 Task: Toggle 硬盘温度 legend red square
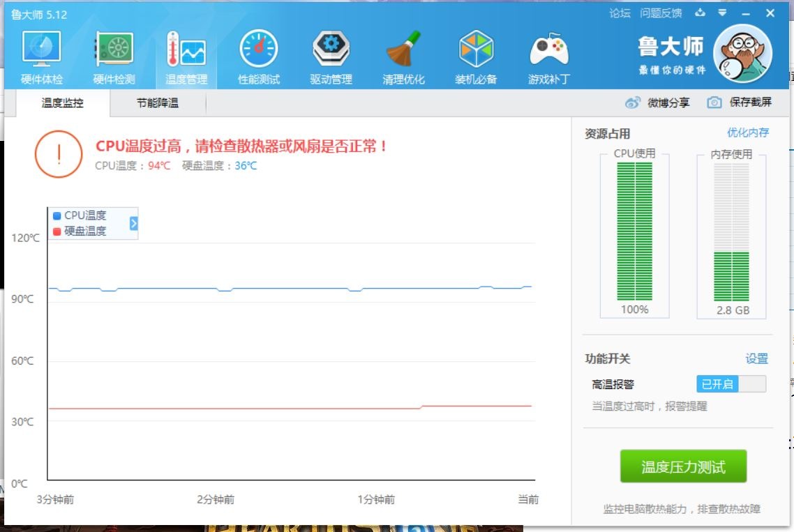click(x=57, y=231)
